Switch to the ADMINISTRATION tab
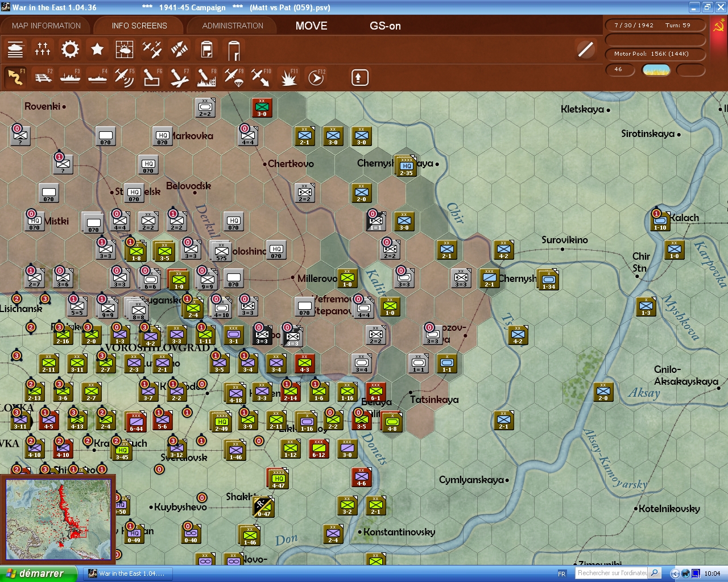The width and height of the screenshot is (728, 582). (233, 26)
